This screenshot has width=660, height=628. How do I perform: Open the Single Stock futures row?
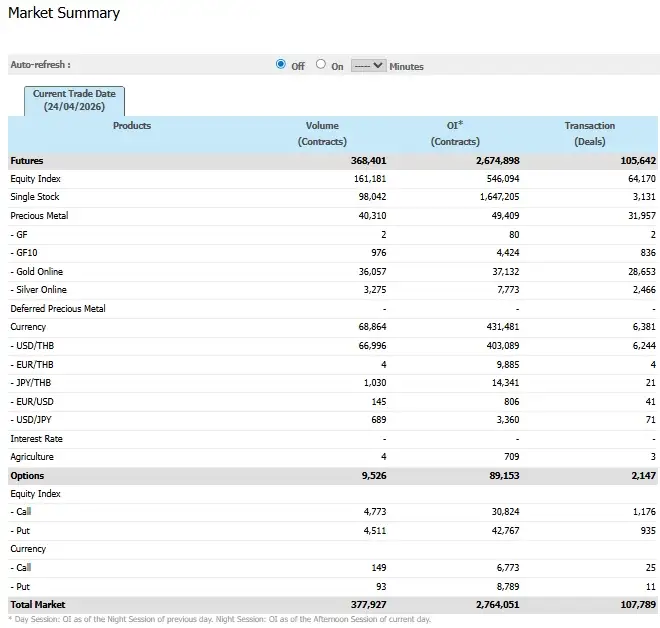(35, 197)
